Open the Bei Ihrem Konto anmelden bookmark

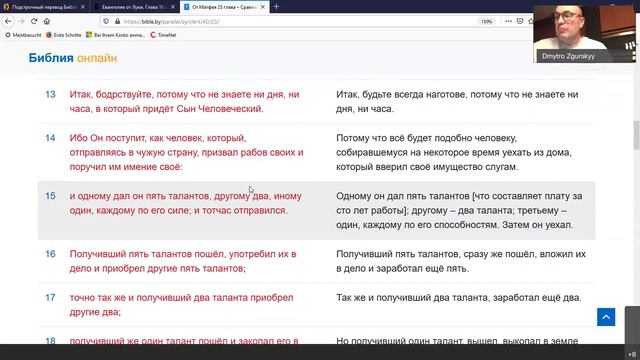[x=116, y=35]
